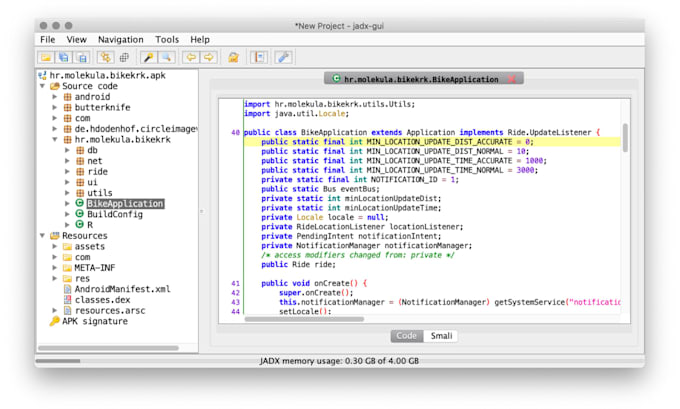
Task: Expand the META-INF folder arrow
Action: (x=55, y=268)
